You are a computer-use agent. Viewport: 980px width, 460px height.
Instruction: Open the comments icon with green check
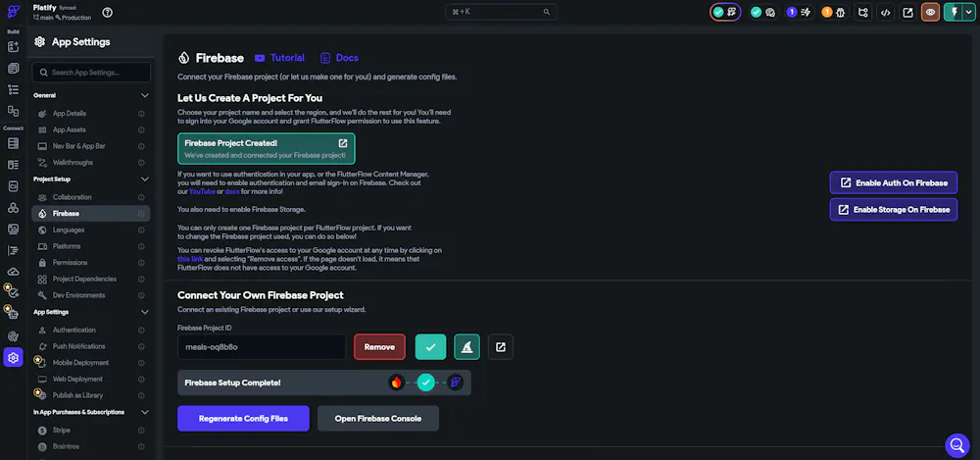click(763, 12)
